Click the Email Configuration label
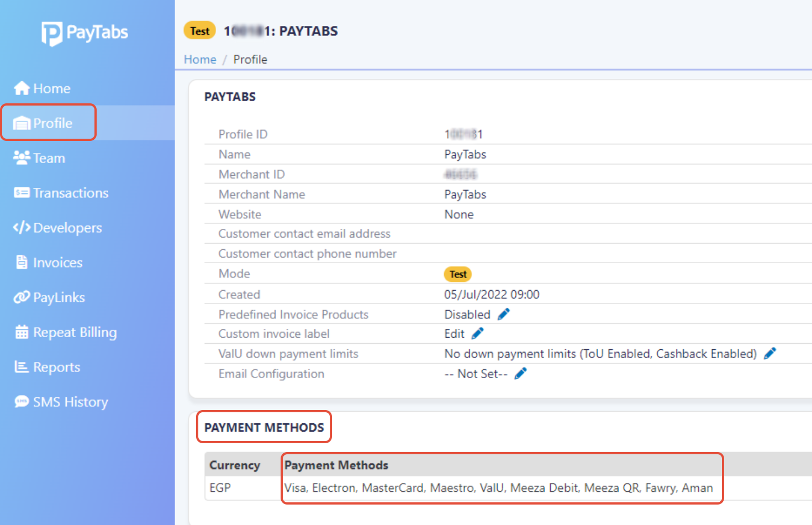Image resolution: width=812 pixels, height=525 pixels. pyautogui.click(x=271, y=374)
